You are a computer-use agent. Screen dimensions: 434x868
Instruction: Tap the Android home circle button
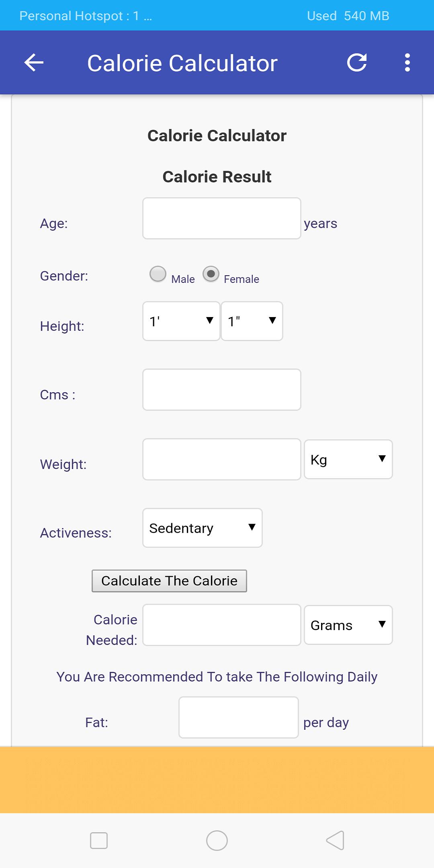[x=217, y=840]
